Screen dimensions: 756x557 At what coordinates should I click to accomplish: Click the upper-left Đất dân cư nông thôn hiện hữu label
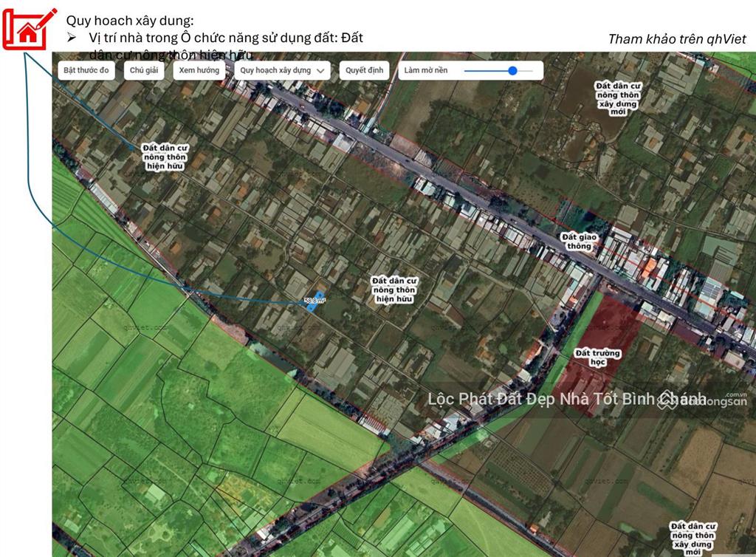[x=165, y=157]
